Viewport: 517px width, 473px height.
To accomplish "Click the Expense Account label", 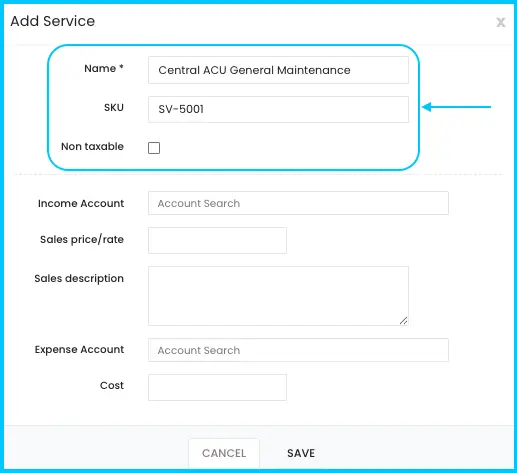I will click(79, 349).
